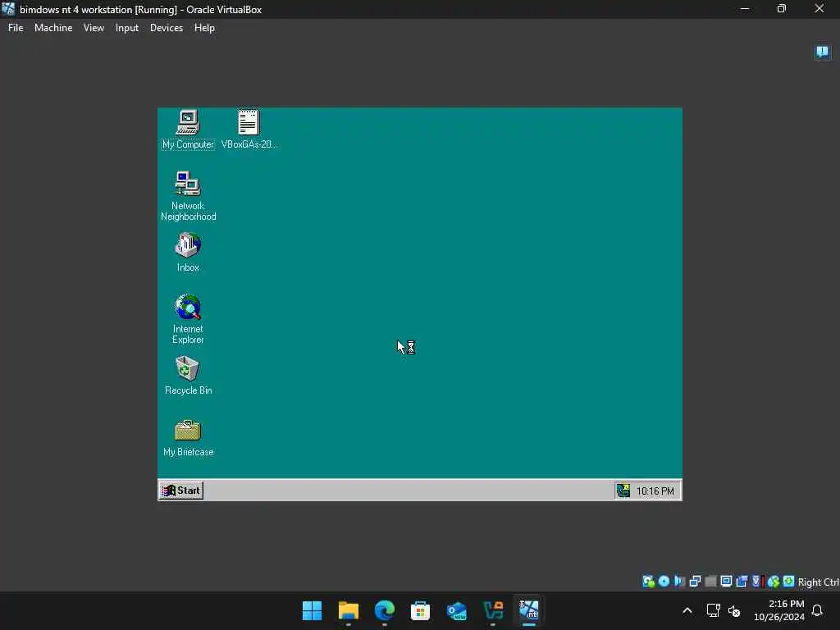Click the audio status icon
840x630 pixels.
(679, 582)
